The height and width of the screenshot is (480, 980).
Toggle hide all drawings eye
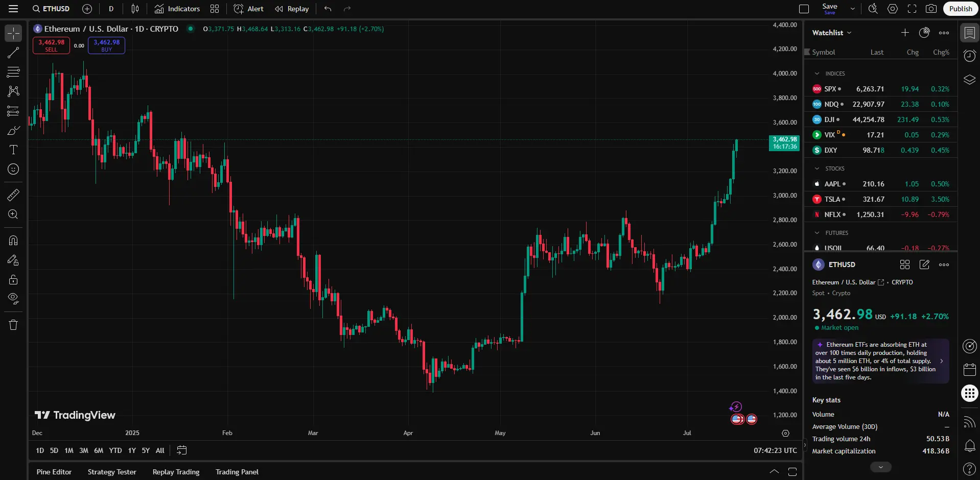point(13,299)
